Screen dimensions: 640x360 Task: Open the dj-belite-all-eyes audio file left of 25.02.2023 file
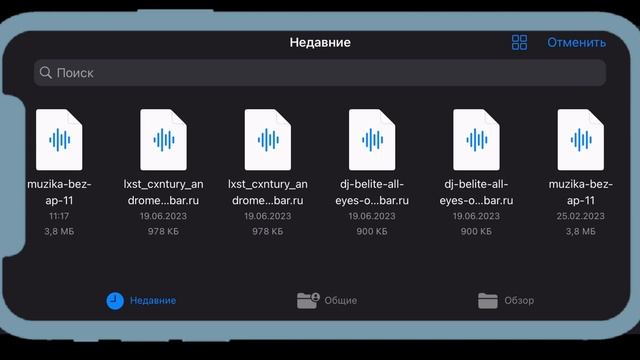click(476, 140)
